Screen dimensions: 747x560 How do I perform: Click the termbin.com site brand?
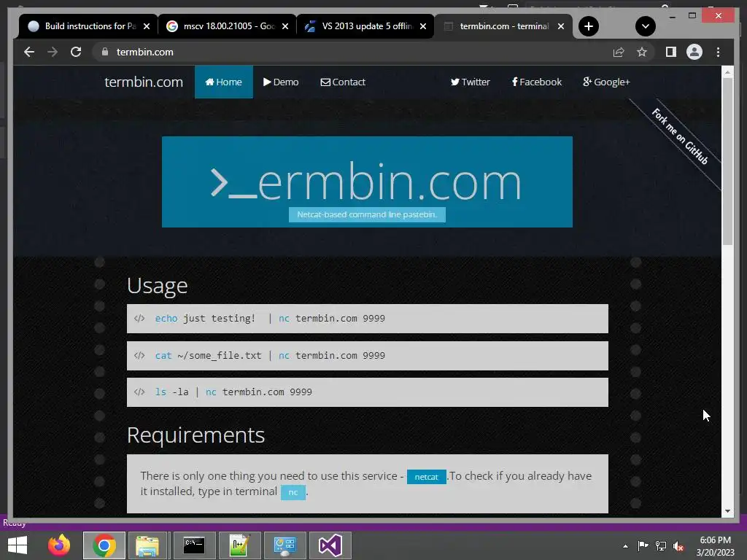pos(144,82)
